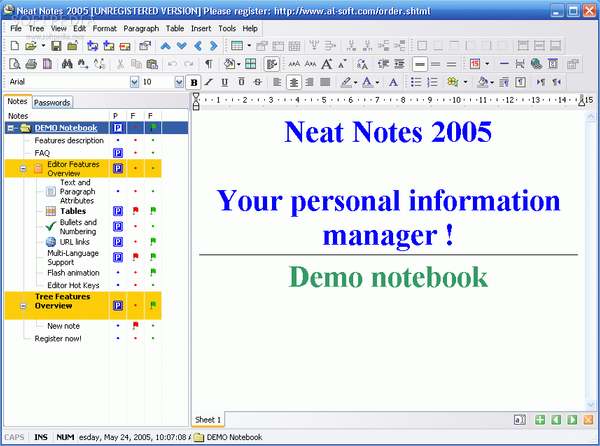
Task: Cut selection with scissors icon
Action: (x=120, y=64)
